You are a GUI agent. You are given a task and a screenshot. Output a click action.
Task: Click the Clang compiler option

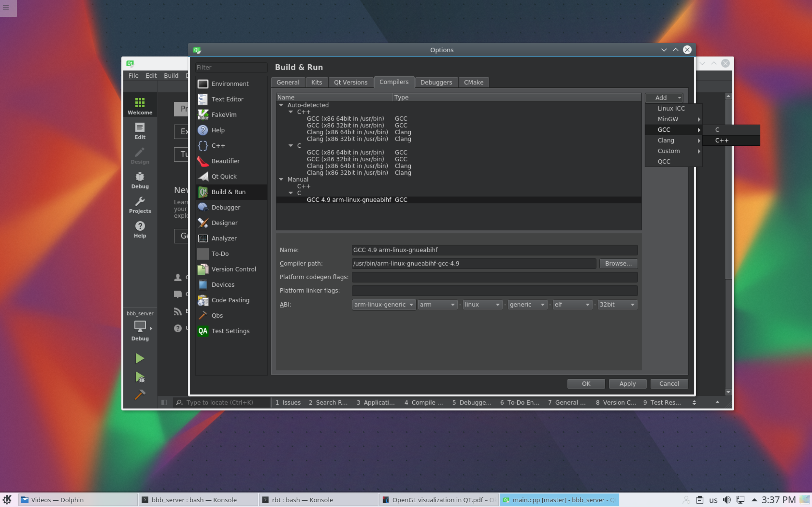coord(665,140)
